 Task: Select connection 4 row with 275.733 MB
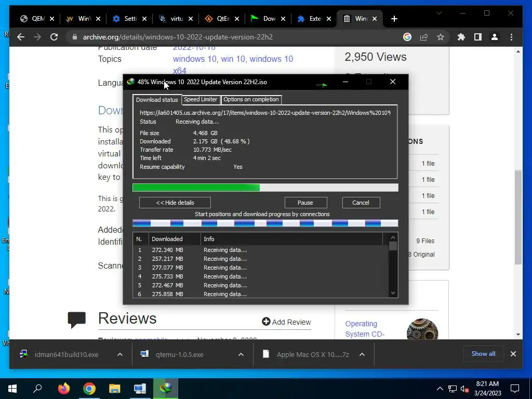[x=261, y=276]
